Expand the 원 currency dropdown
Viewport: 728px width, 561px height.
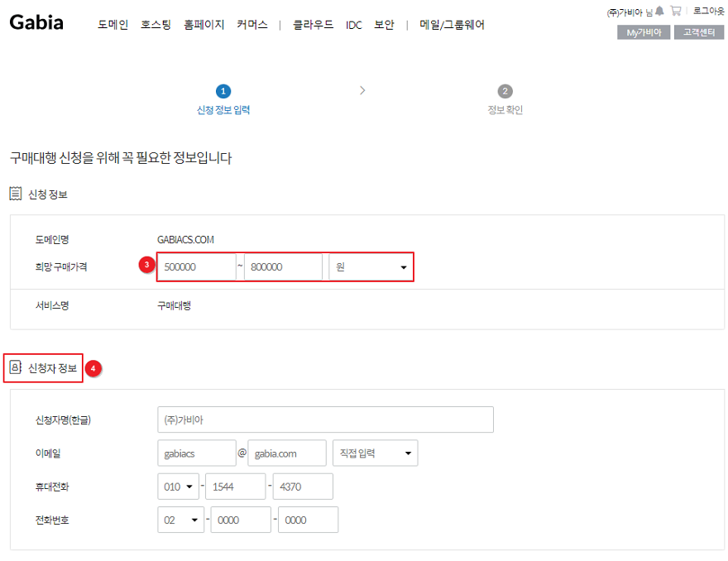pyautogui.click(x=371, y=267)
